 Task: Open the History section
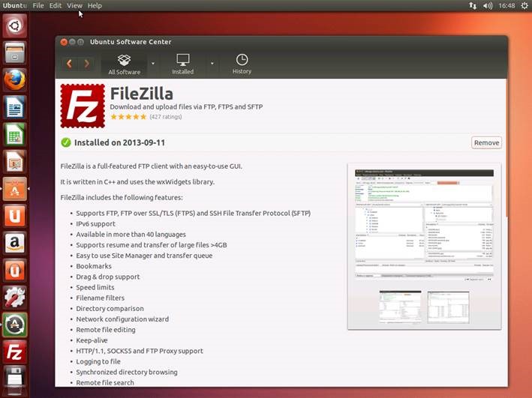(242, 64)
